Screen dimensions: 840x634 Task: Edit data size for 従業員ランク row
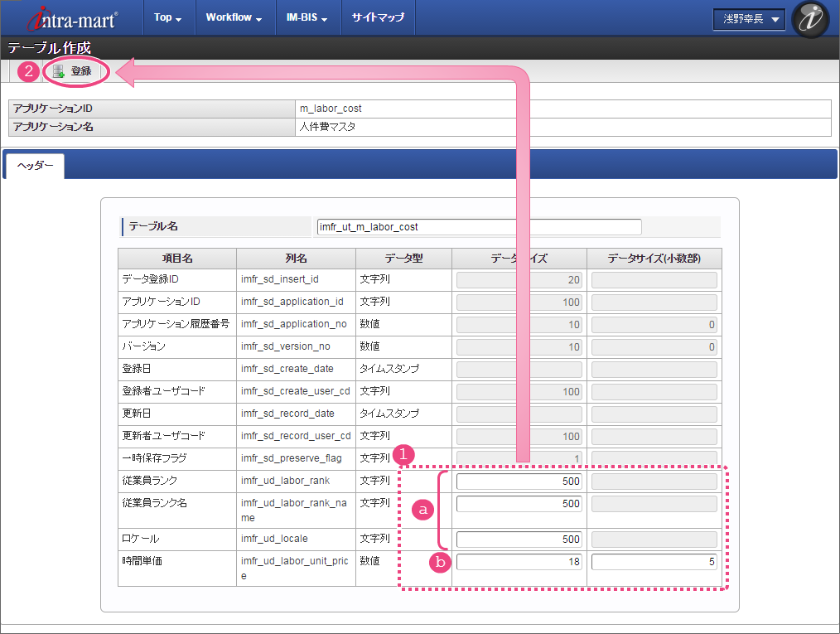point(519,482)
